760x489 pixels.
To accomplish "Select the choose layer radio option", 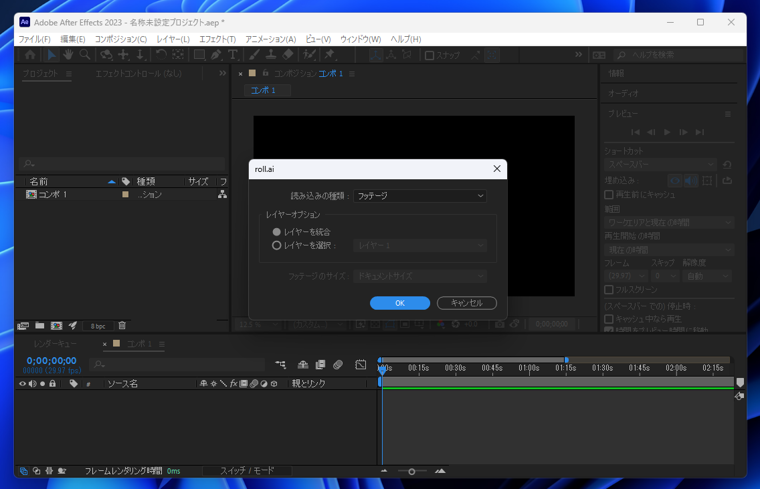I will (277, 246).
